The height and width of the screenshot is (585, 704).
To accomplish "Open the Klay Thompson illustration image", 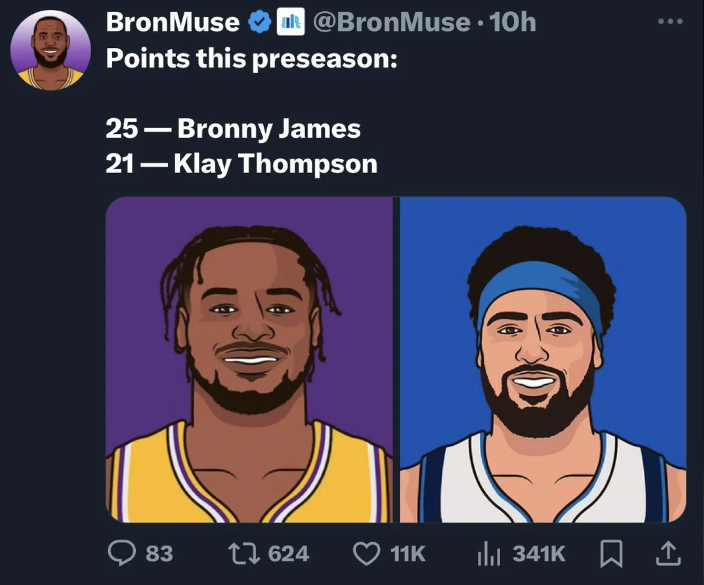I will 543,358.
